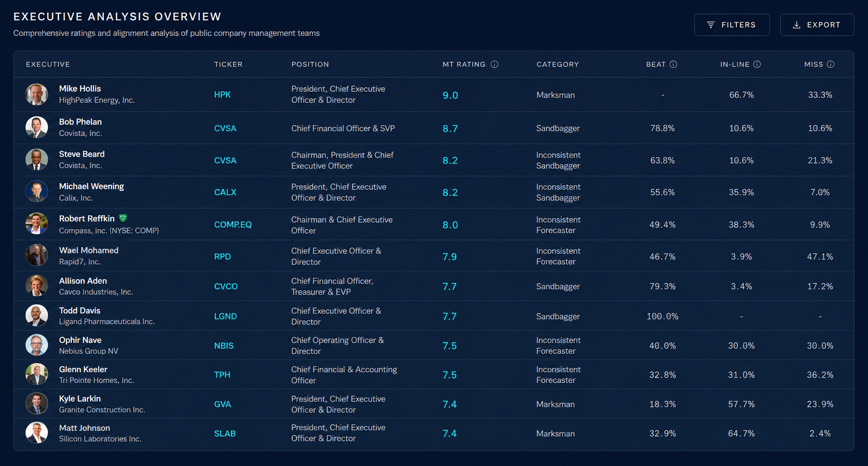Open Matt Johnson's avatar
Viewport: 868px width, 466px height.
(x=37, y=433)
